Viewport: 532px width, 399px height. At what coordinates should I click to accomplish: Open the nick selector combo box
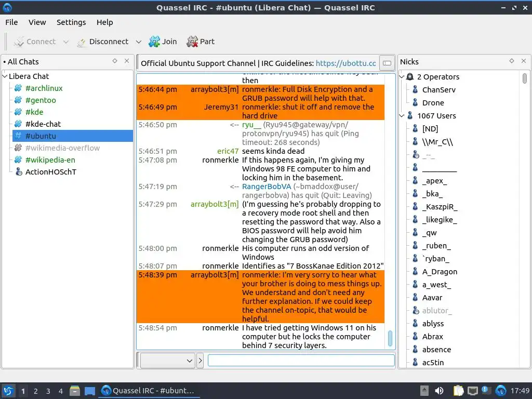point(168,361)
